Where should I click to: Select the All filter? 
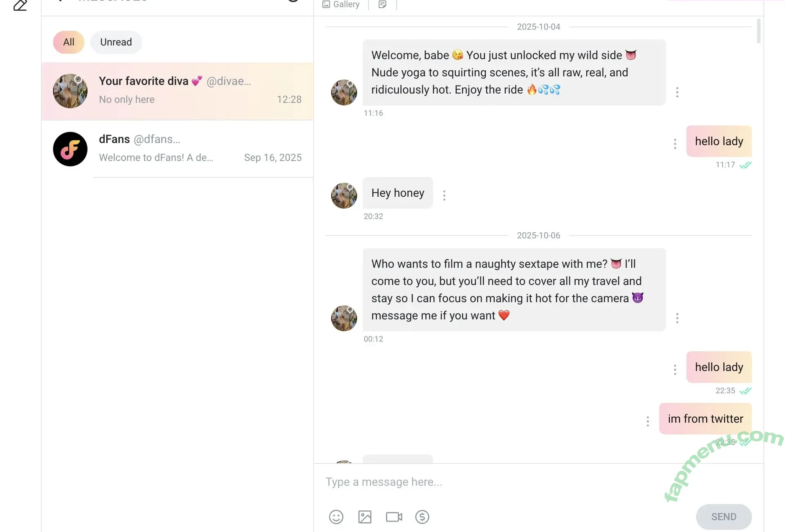pos(69,42)
